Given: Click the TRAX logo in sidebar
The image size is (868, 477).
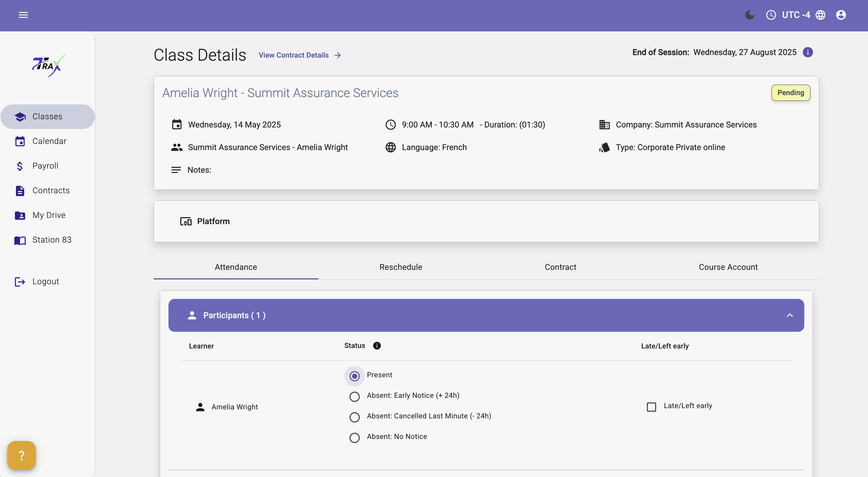Looking at the screenshot, I should (49, 66).
